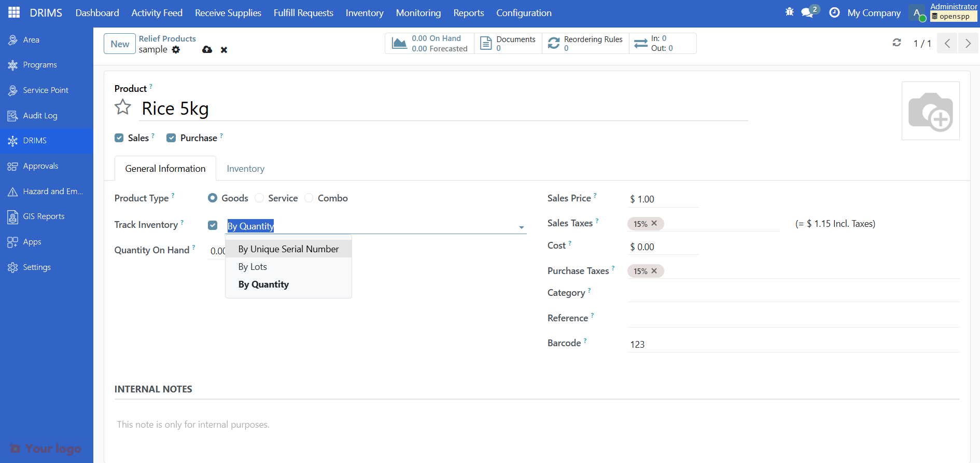Go to next record arrow
The image size is (980, 463).
click(x=968, y=43)
